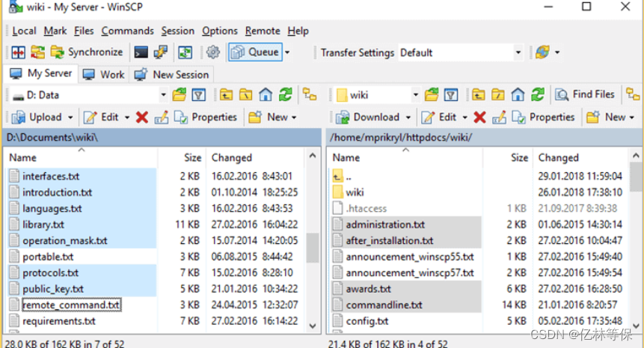Select commandline.txt in remote panel
The image size is (644, 348).
coord(384,305)
